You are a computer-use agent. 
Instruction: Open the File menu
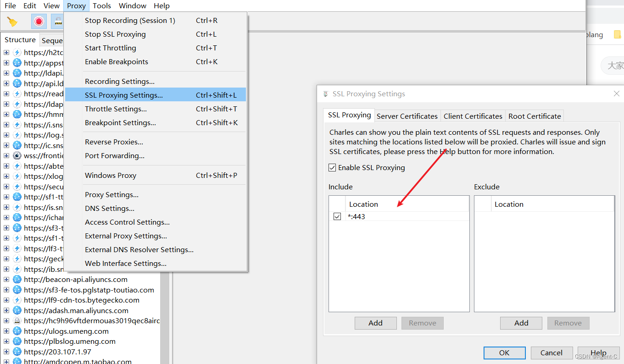point(10,6)
